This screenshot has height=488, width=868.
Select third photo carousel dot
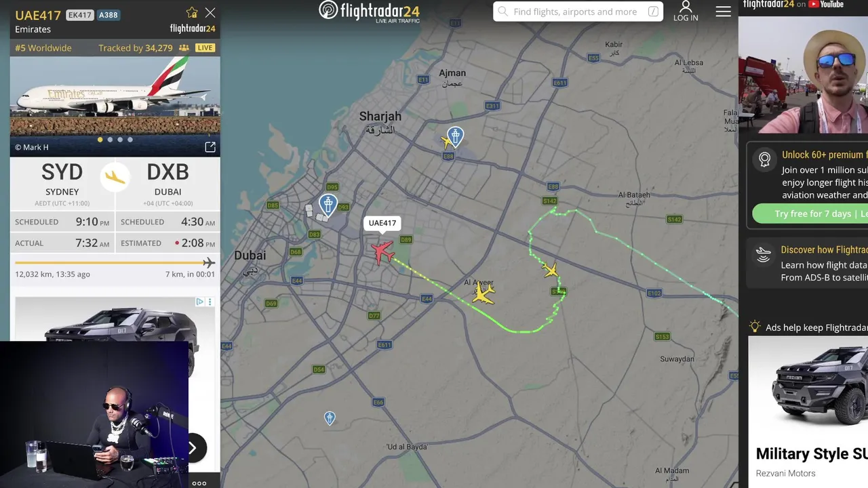coord(120,140)
